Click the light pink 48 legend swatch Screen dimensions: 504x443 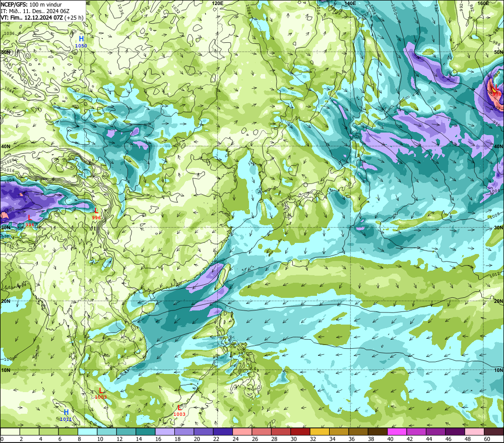[474, 431]
